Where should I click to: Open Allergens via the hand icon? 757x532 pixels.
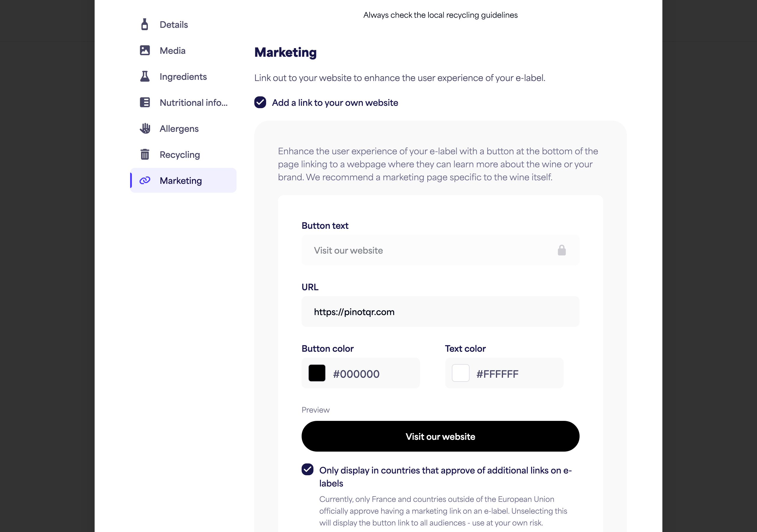coord(145,129)
